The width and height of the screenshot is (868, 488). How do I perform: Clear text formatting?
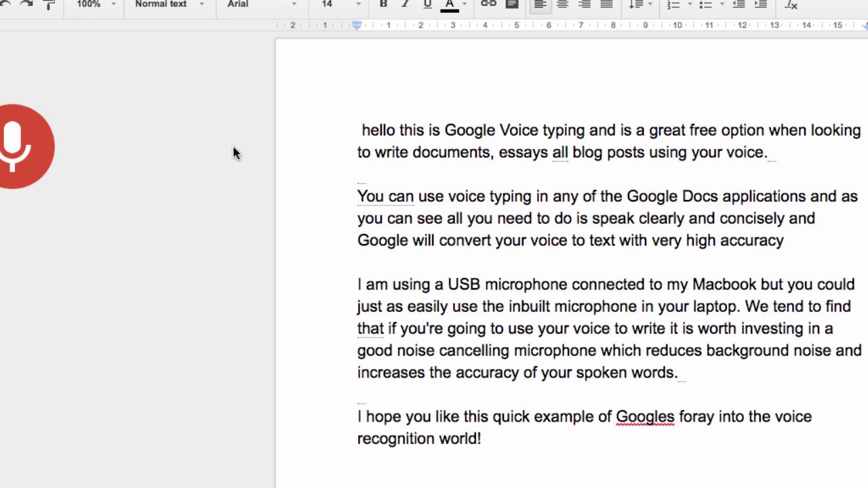tap(791, 5)
